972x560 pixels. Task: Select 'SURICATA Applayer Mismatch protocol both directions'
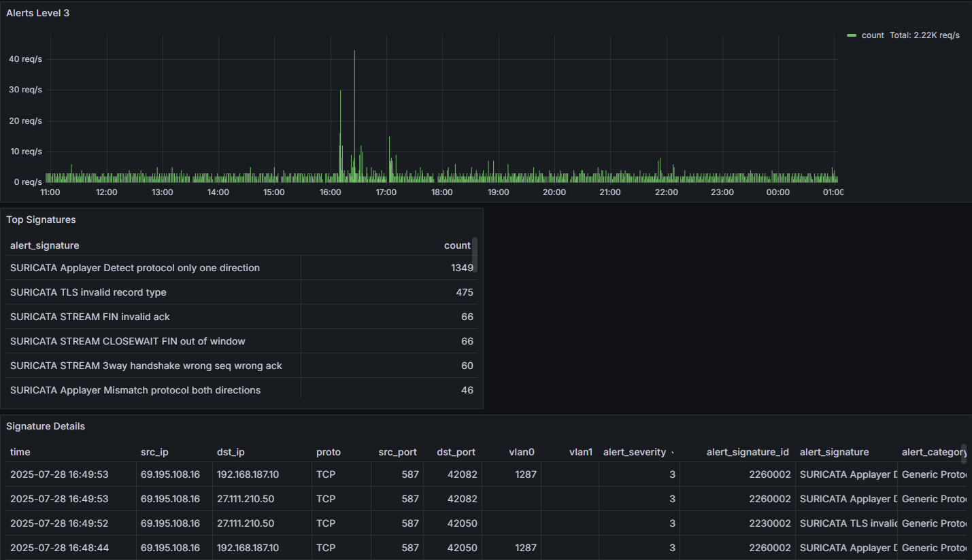coord(241,390)
